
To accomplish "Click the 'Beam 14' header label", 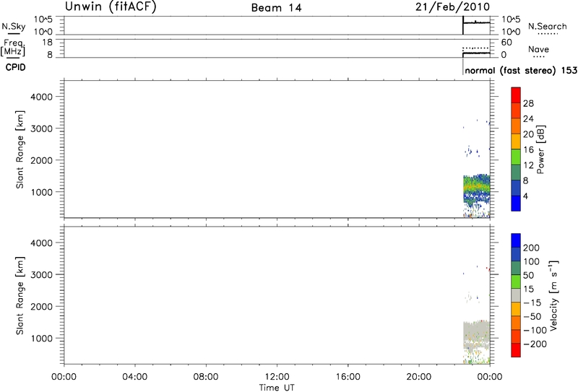I will (276, 8).
